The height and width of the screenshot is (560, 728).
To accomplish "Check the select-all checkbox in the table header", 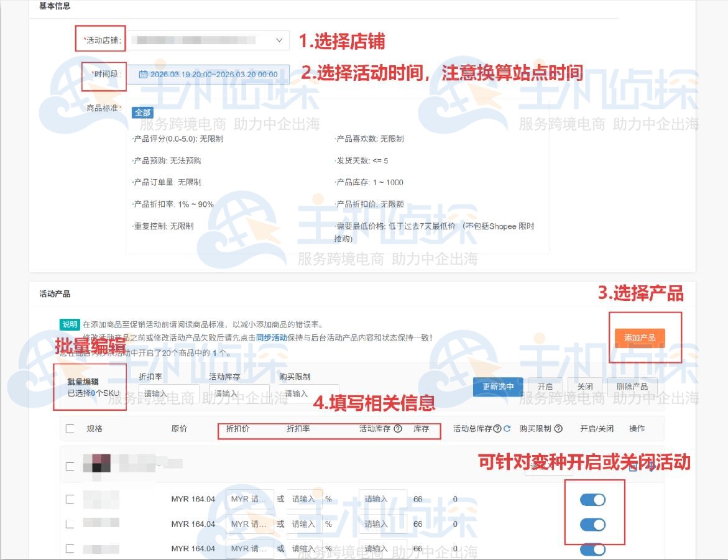I will [x=70, y=428].
